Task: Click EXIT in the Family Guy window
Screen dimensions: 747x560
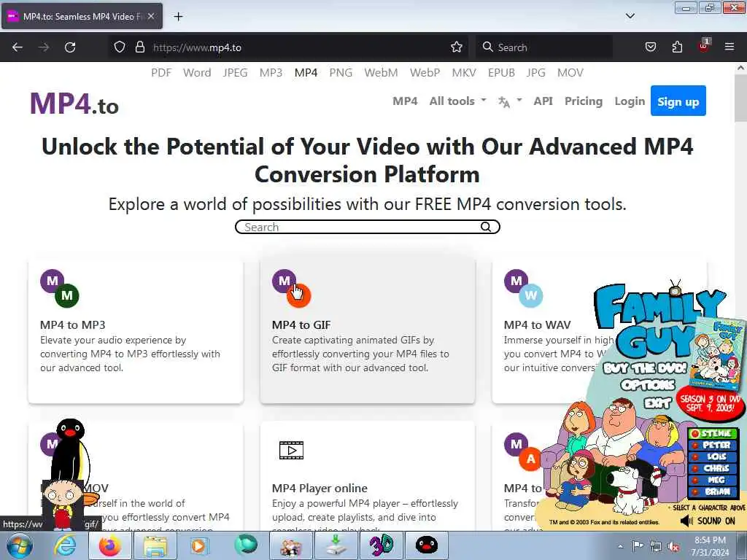Action: (x=657, y=403)
